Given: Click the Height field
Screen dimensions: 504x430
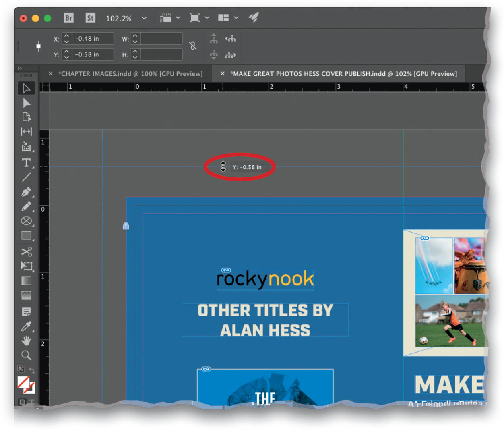Looking at the screenshot, I should (x=161, y=54).
